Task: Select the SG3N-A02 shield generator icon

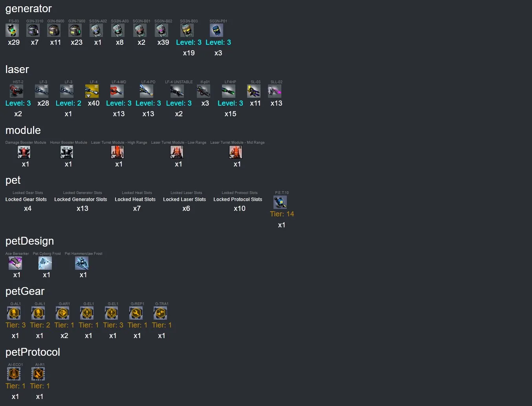Action: pos(96,30)
